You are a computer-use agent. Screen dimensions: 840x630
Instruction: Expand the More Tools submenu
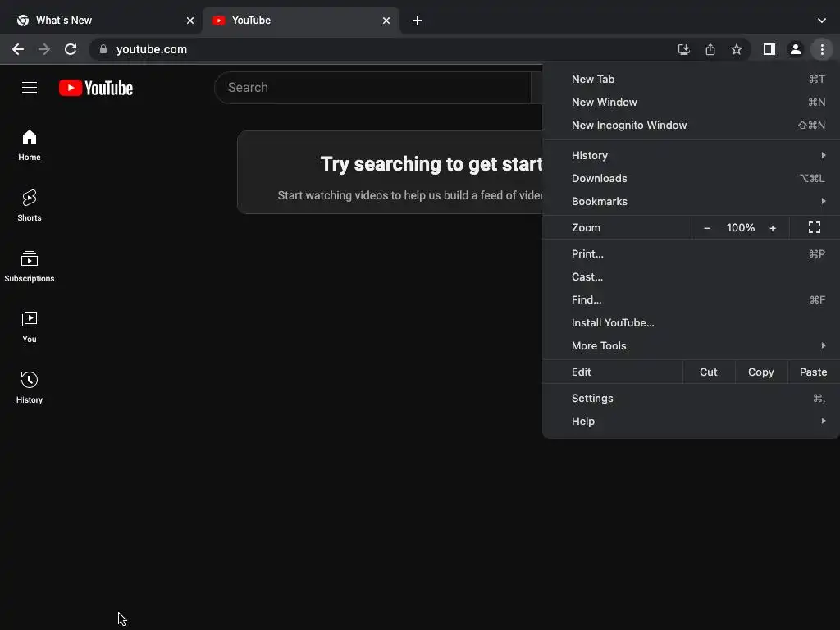691,345
